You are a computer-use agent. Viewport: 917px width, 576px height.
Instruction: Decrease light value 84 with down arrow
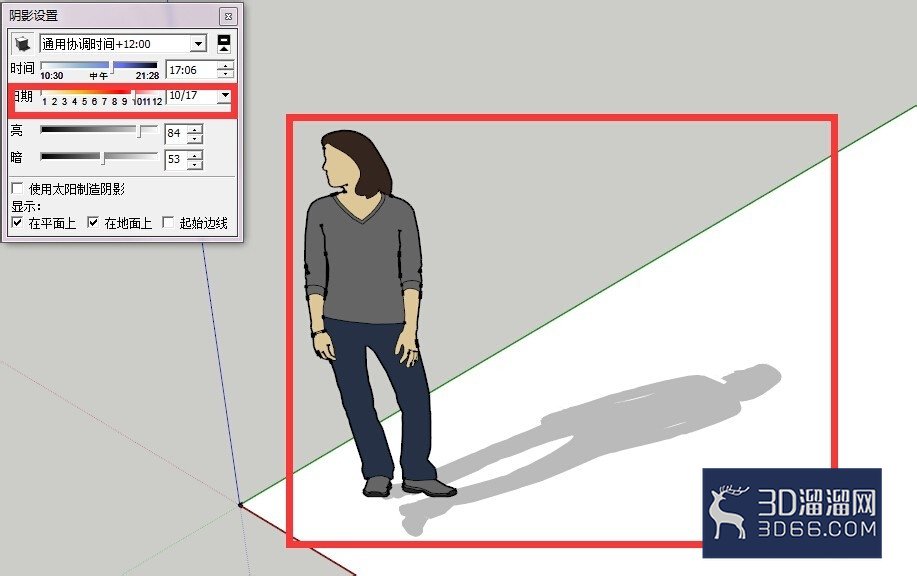[x=195, y=139]
